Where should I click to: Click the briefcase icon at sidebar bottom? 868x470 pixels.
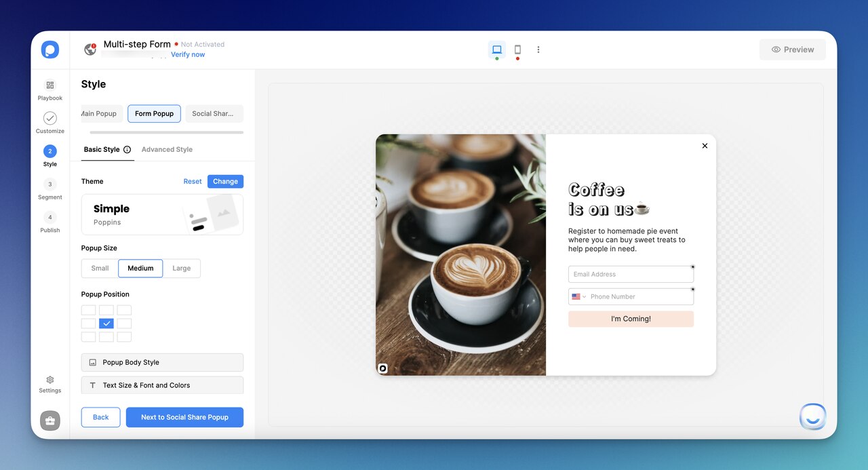pos(50,420)
